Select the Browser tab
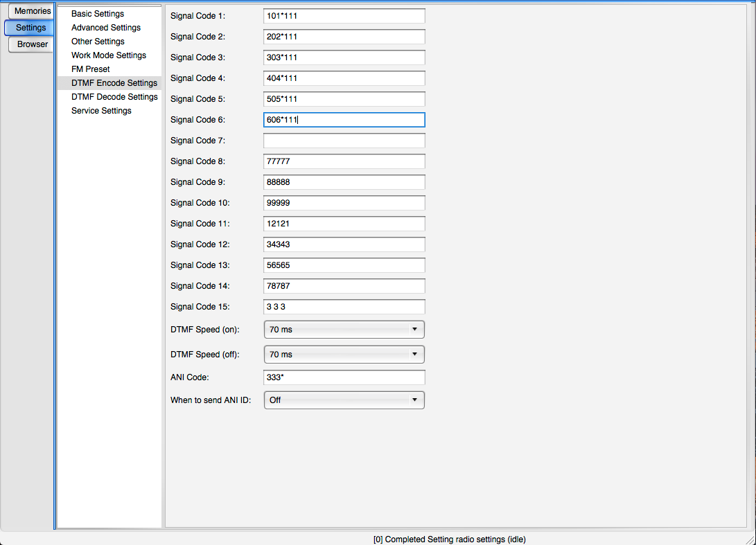 tap(32, 44)
